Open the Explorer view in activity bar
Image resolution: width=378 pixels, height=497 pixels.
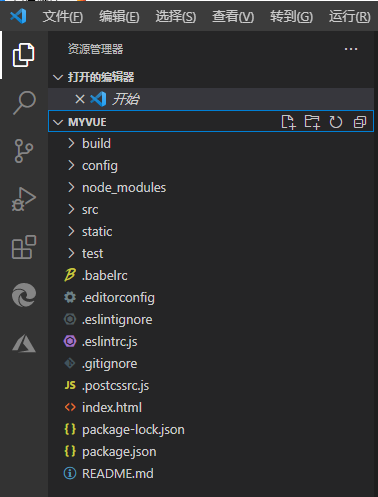24,55
